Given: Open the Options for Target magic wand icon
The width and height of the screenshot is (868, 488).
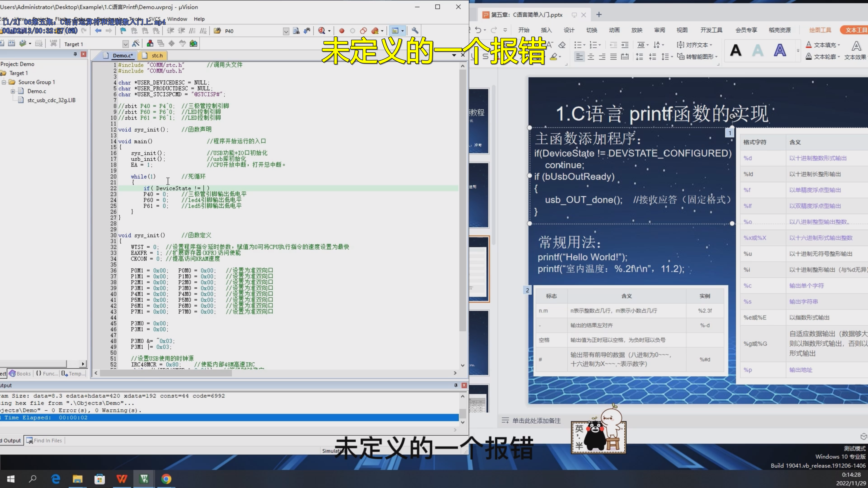Looking at the screenshot, I should [x=136, y=44].
